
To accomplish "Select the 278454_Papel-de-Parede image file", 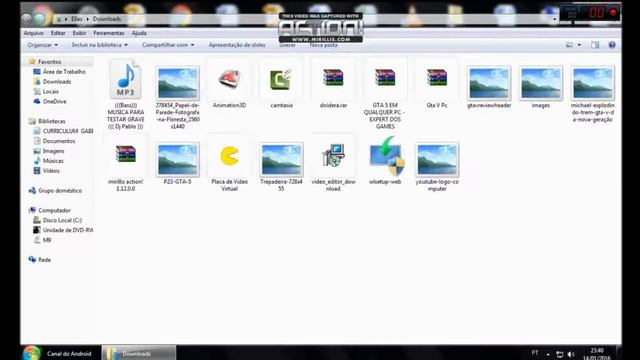I will coord(178,83).
